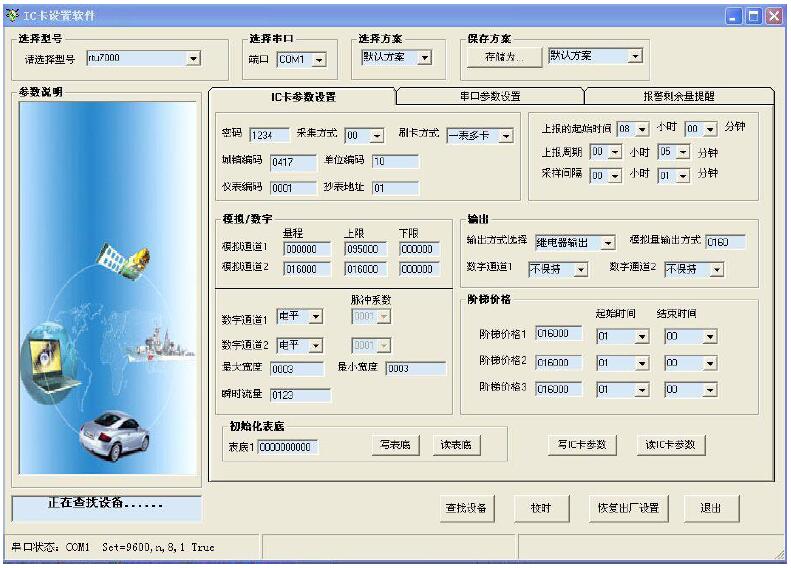Switch to the IC卡参数设置 tab
Viewport: 791px width, 568px height.
303,97
